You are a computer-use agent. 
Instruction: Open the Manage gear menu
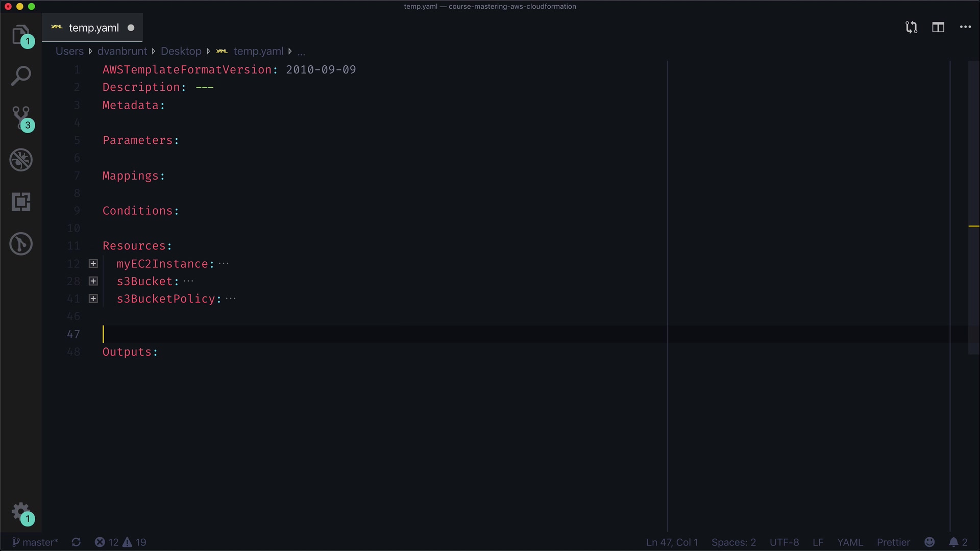(20, 511)
